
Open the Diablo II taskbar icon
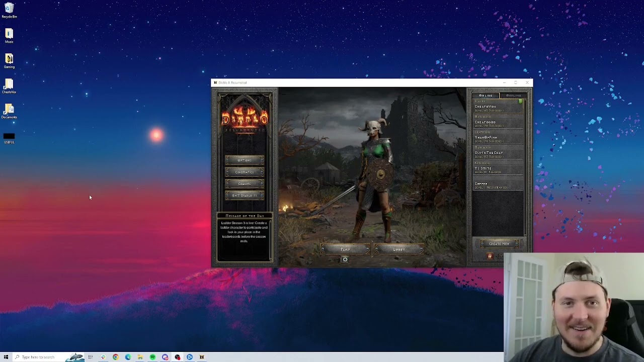[x=202, y=357]
